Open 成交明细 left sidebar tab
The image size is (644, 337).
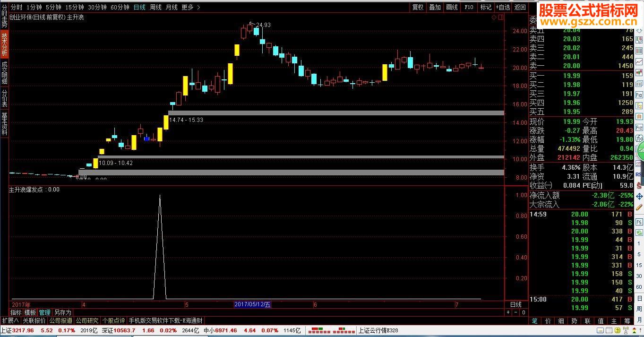(4, 72)
